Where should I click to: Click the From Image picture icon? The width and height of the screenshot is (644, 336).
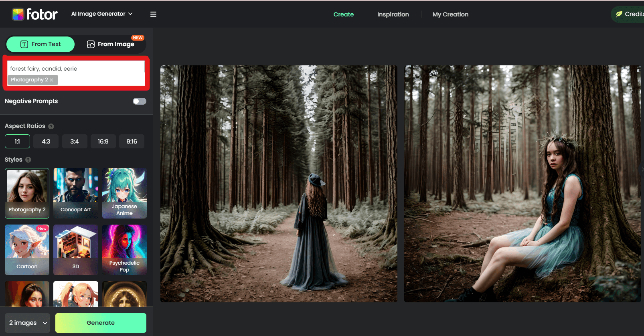point(91,44)
